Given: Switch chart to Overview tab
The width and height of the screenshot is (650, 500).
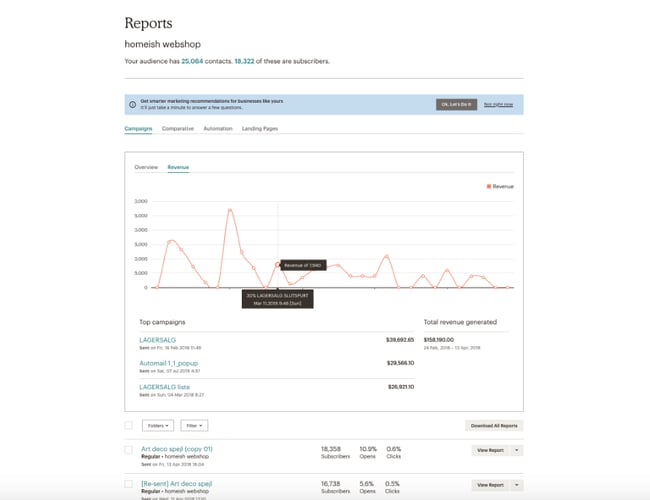Looking at the screenshot, I should pos(146,167).
